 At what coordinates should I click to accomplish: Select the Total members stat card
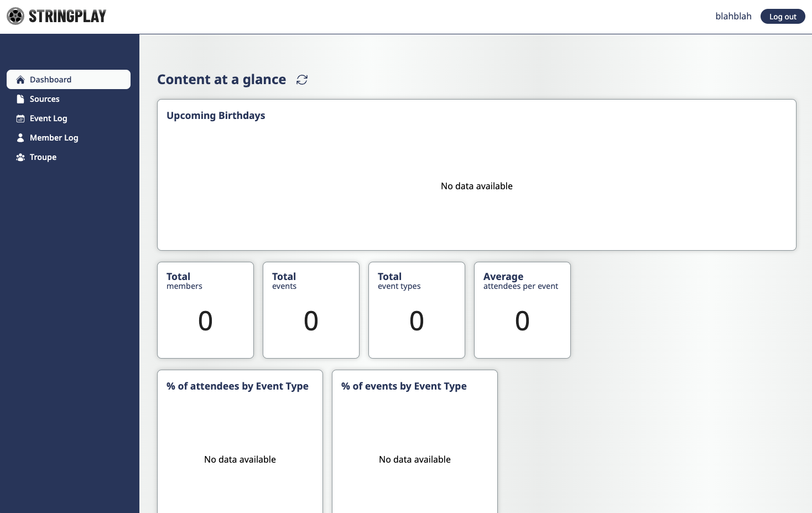click(205, 310)
